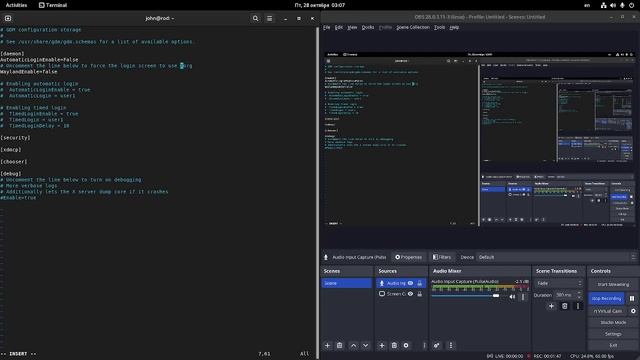Pause recording with the pause icon

coord(632,298)
